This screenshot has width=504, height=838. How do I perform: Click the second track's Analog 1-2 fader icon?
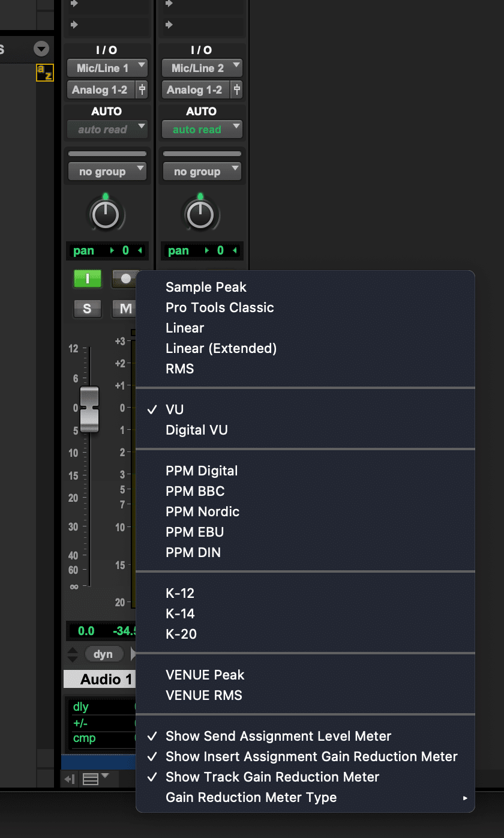click(237, 90)
